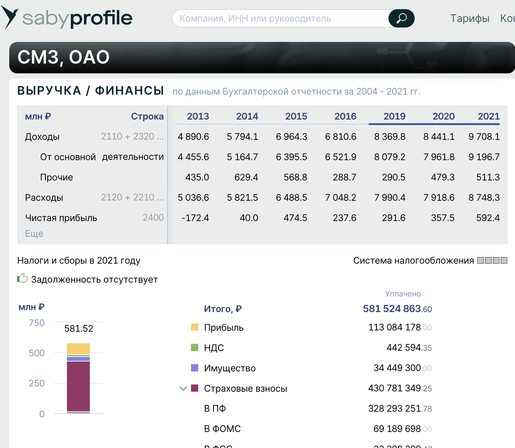Select the yellow Прибыль legend swatch

pyautogui.click(x=194, y=327)
